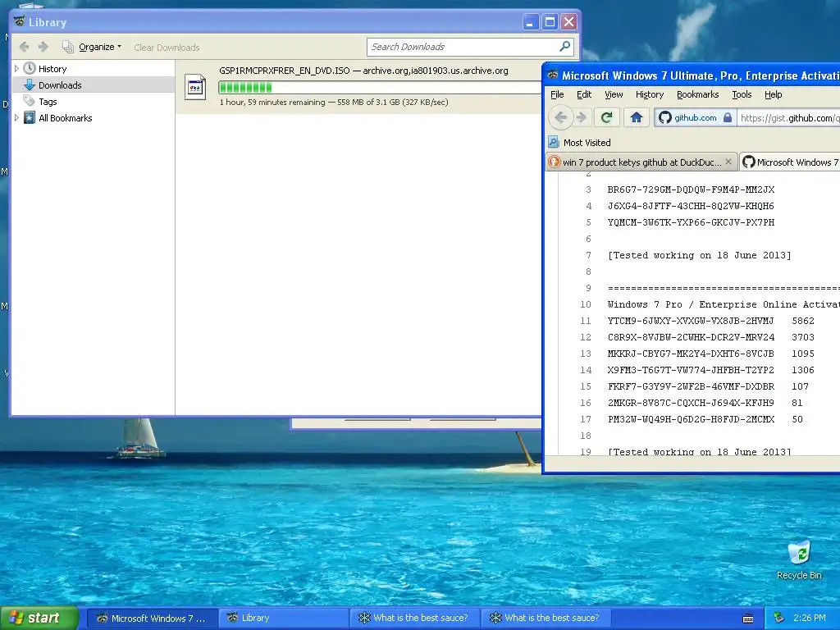Click the download time remaining status text
The width and height of the screenshot is (840, 630).
click(334, 102)
